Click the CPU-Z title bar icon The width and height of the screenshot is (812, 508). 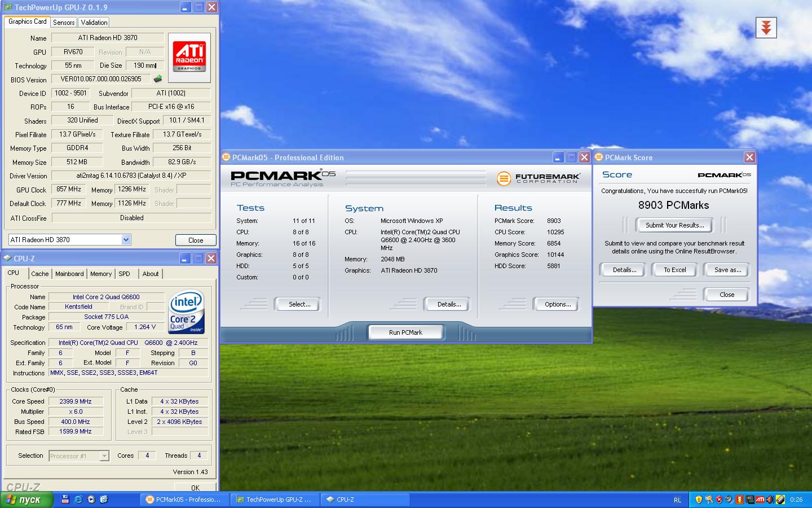pos(8,259)
